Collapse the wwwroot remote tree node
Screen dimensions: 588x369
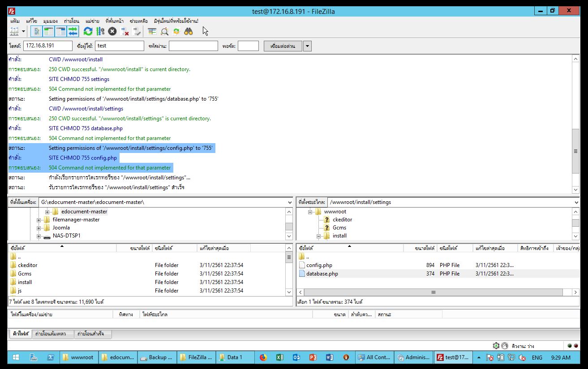pos(310,212)
